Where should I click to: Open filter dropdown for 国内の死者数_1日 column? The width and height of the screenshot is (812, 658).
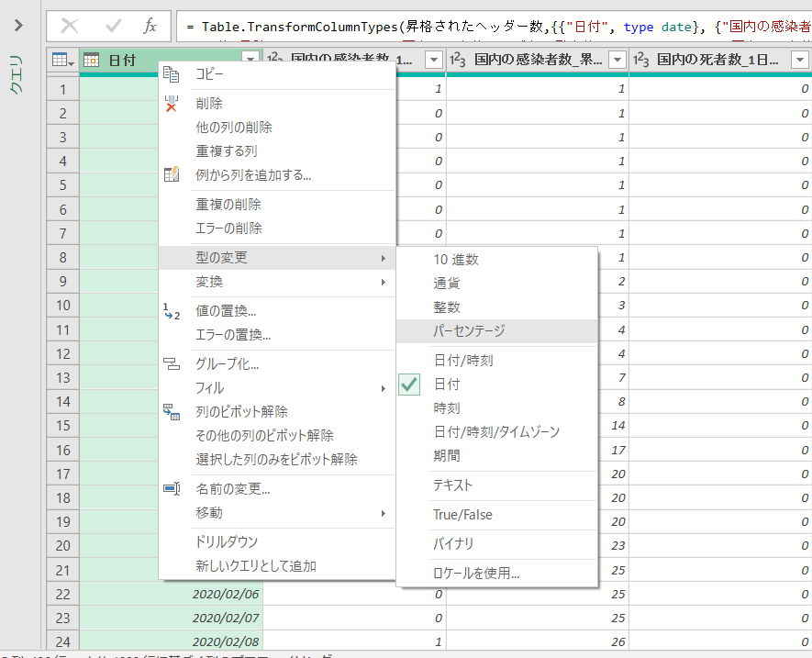click(x=799, y=60)
